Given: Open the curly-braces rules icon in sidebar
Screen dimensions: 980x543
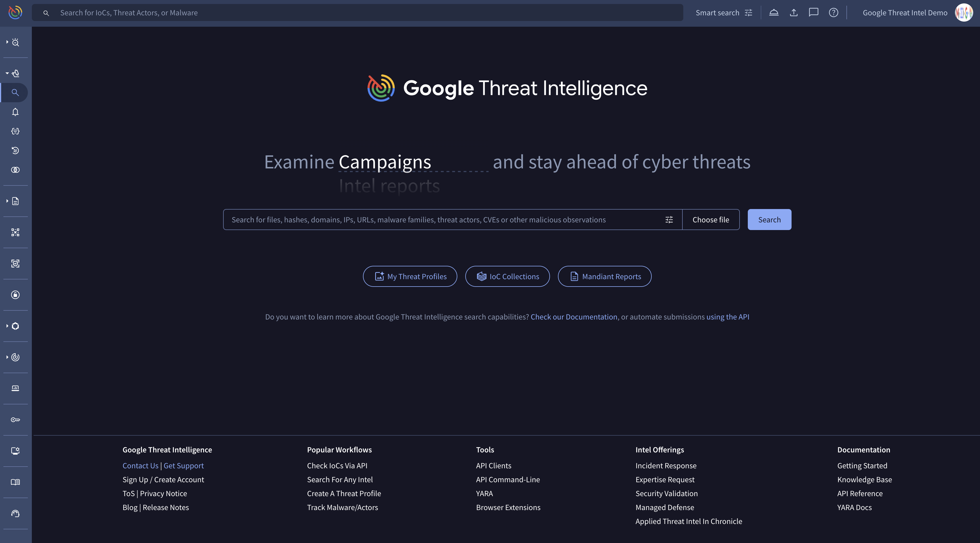Looking at the screenshot, I should (x=15, y=131).
